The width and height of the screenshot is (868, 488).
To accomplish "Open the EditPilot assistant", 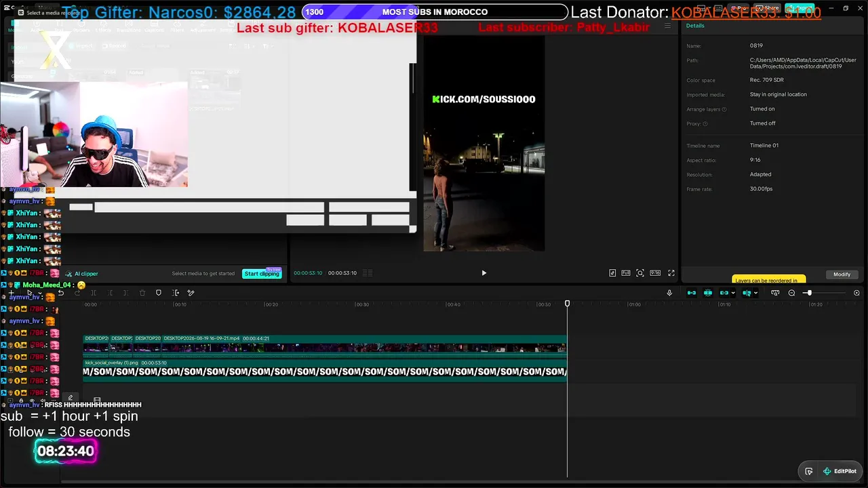I will click(840, 471).
